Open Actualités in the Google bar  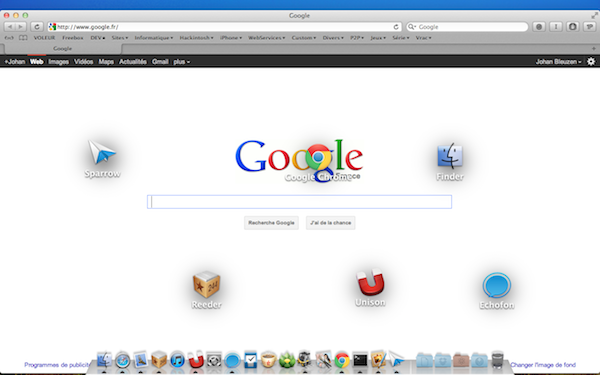pos(133,62)
